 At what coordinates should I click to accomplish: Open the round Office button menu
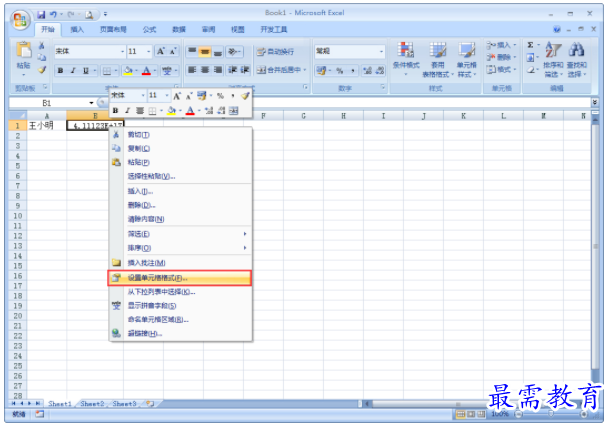pyautogui.click(x=20, y=19)
